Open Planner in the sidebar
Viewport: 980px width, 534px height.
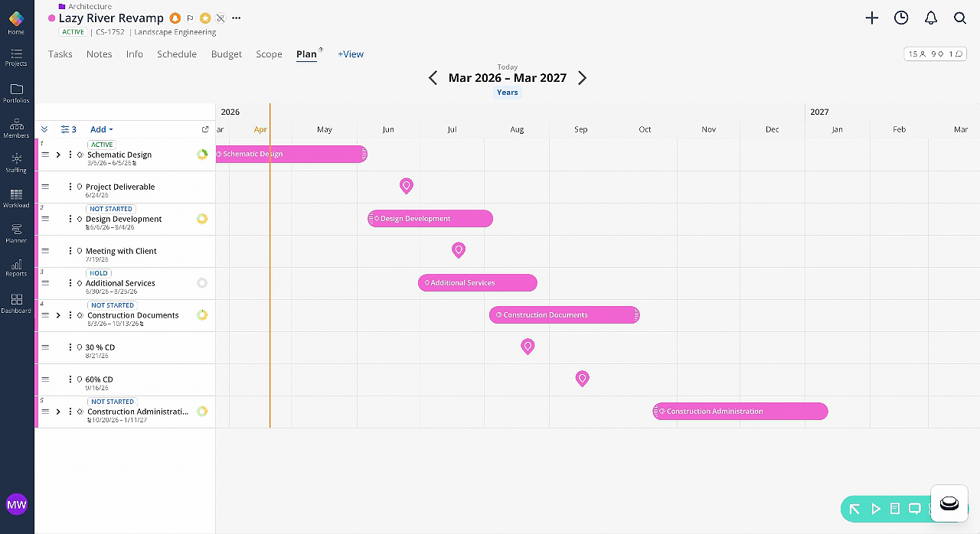tap(16, 233)
